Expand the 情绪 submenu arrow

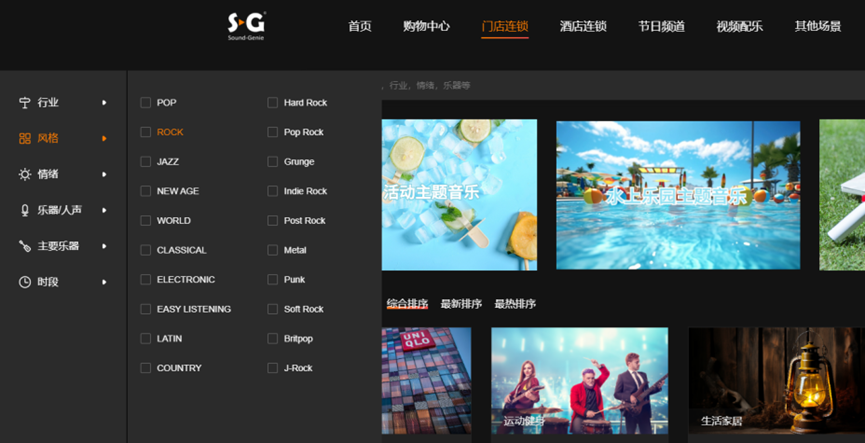click(x=104, y=174)
